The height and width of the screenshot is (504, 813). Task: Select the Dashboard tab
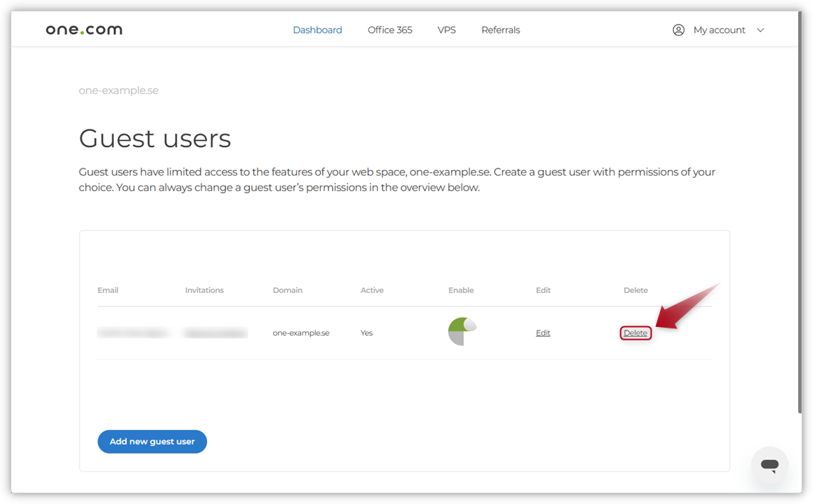317,29
